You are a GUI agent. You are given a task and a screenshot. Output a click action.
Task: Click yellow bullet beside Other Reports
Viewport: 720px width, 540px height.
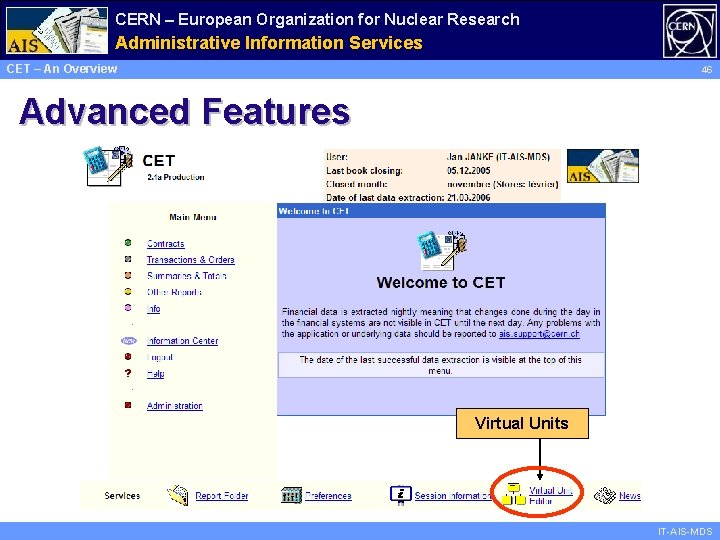coord(128,291)
